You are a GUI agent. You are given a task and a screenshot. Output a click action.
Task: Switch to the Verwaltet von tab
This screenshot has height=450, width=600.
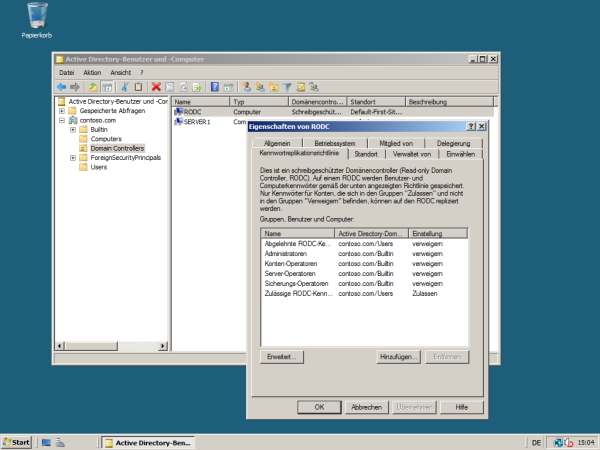coord(412,154)
